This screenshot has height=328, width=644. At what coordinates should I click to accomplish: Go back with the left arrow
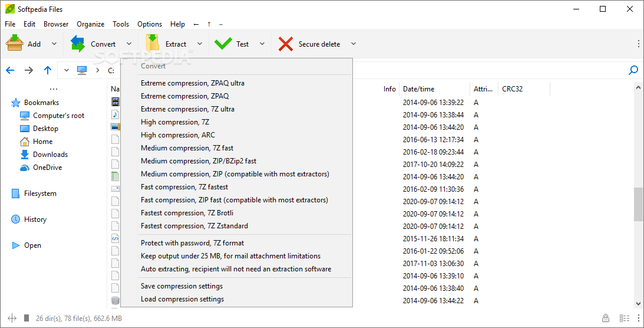[10, 70]
